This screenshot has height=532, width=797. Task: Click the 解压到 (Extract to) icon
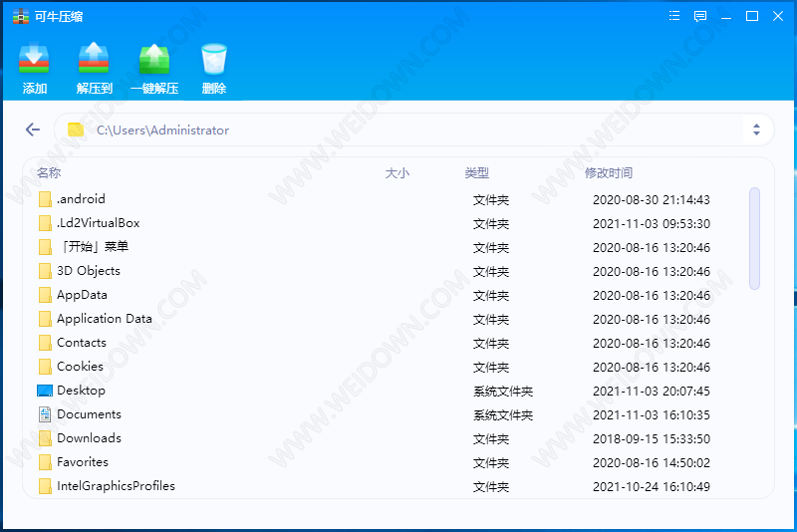click(x=95, y=60)
